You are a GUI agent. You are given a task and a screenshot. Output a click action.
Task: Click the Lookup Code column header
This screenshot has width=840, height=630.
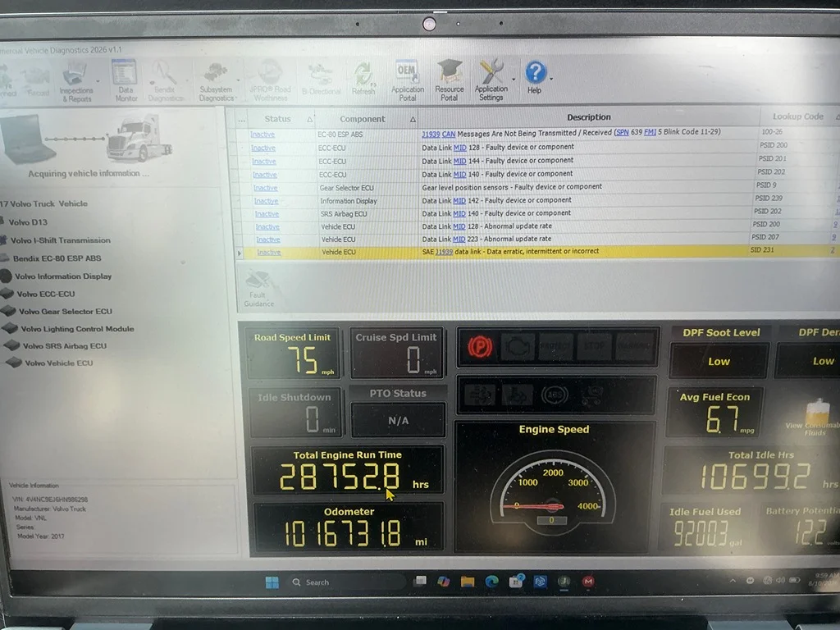(797, 116)
